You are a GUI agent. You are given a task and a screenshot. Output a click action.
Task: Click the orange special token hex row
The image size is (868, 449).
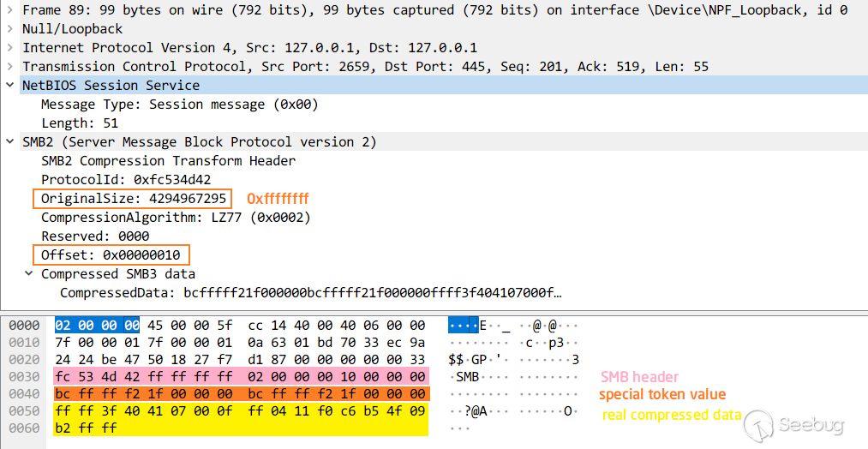point(240,394)
